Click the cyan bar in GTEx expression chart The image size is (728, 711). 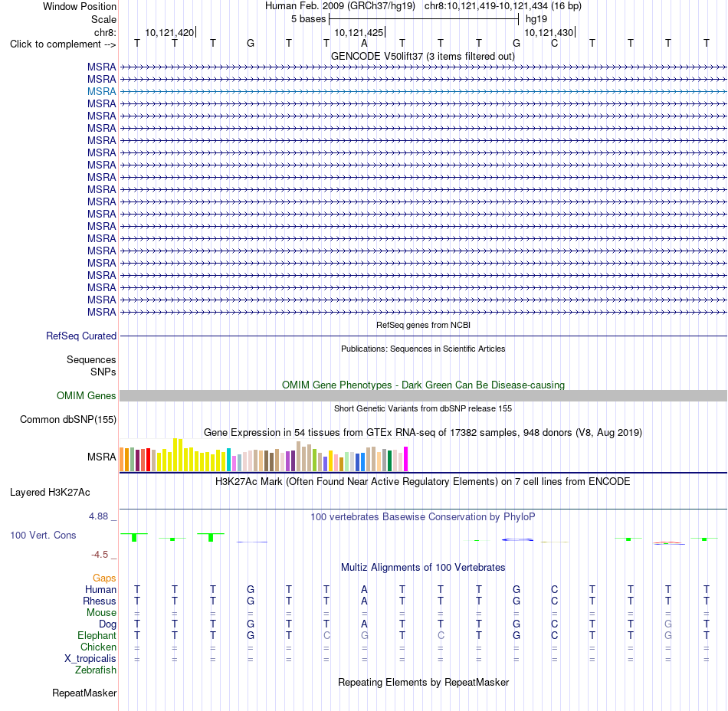coord(228,460)
